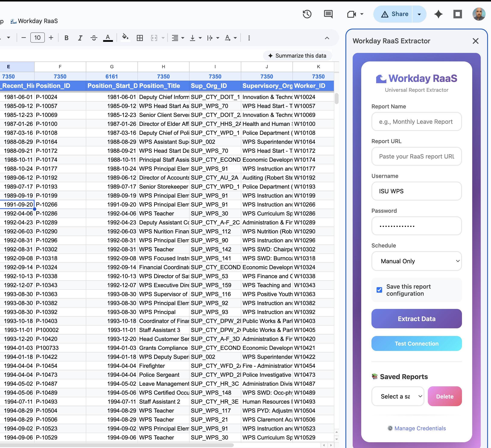
Task: Open the text color picker
Action: [x=108, y=38]
